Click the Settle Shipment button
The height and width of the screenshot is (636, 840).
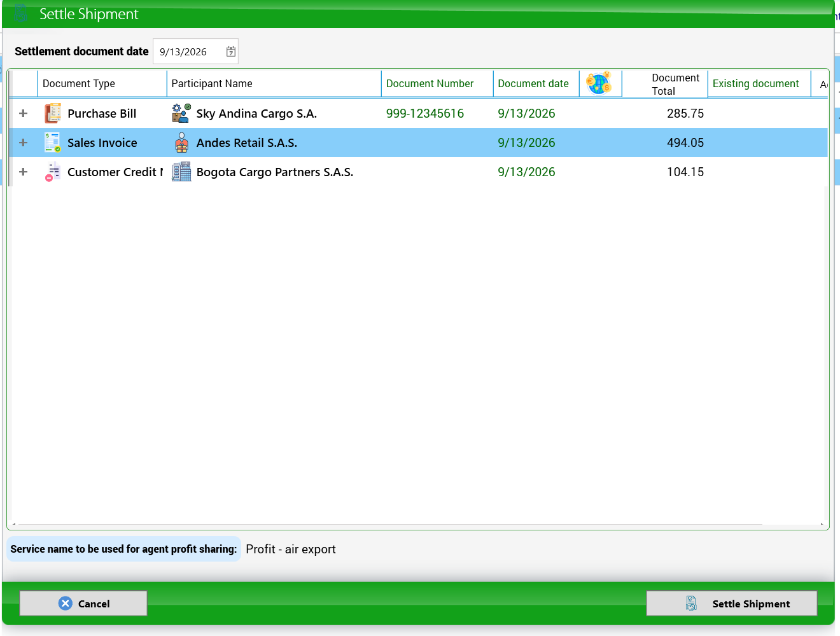[732, 603]
